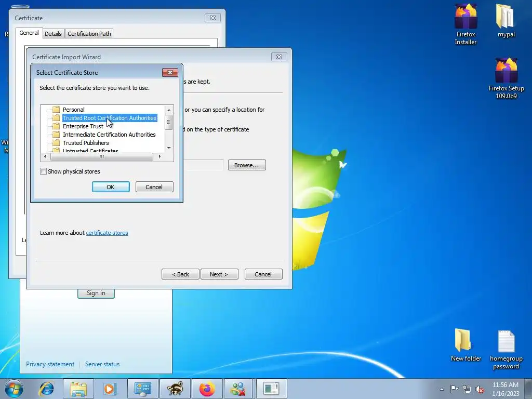The image size is (532, 399).
Task: Select the Personal certificate store folder
Action: click(x=73, y=110)
